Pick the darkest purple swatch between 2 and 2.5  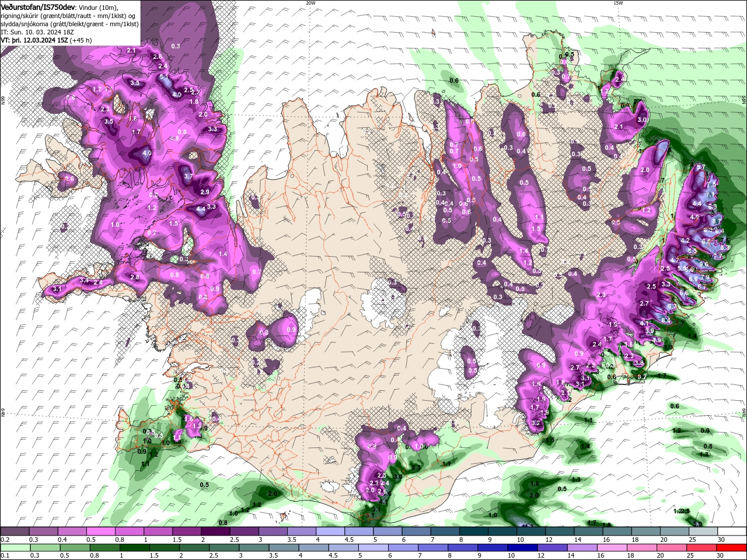click(x=216, y=531)
